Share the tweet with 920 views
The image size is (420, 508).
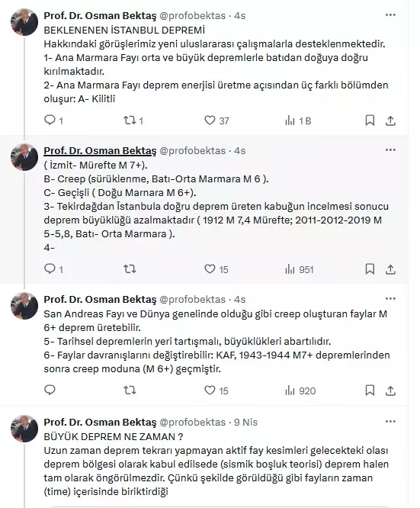tap(390, 391)
